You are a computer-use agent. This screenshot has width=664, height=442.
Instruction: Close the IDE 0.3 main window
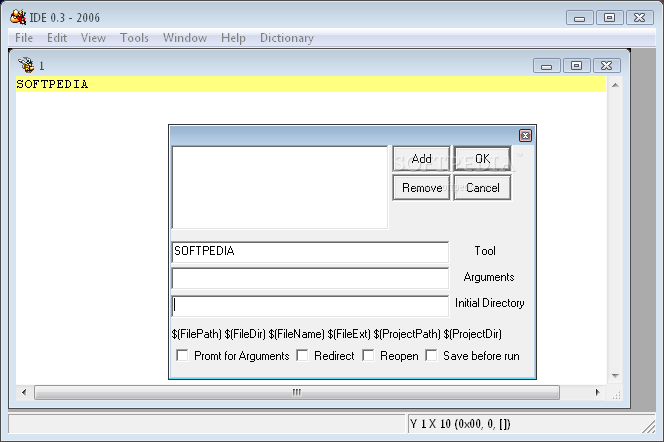click(639, 18)
